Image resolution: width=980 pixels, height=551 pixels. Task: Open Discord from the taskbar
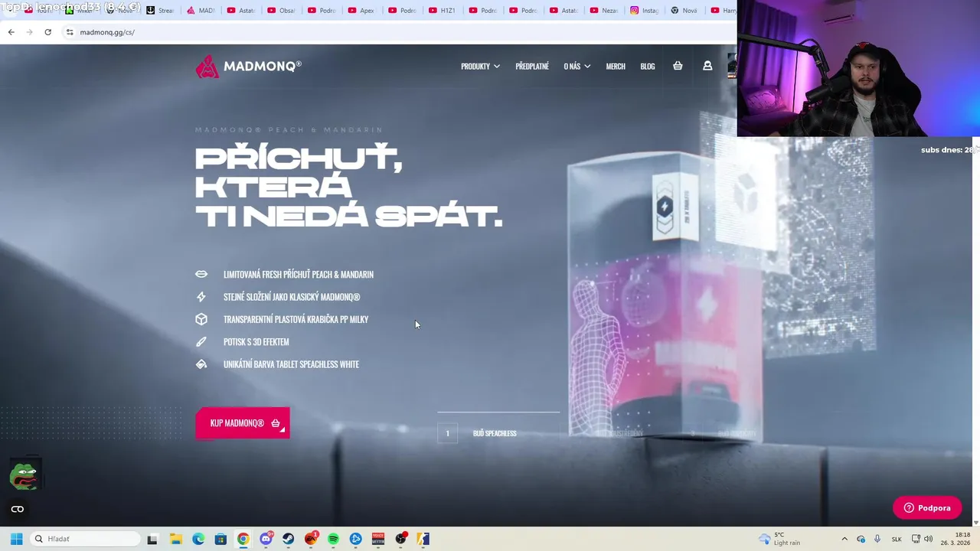point(266,539)
